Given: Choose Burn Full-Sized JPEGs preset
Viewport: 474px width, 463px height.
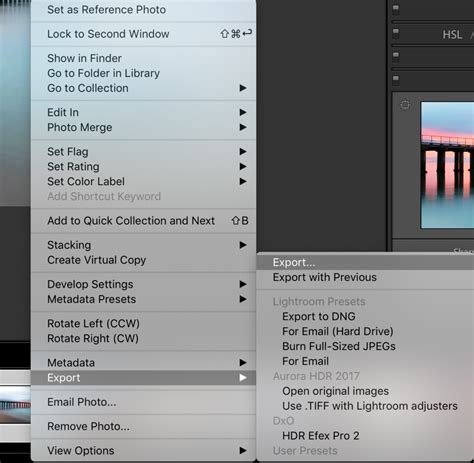Looking at the screenshot, I should tap(365, 346).
